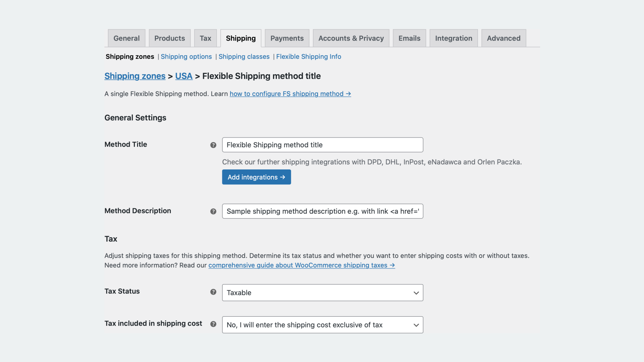Click inside the Method Title input field
This screenshot has height=362, width=644.
322,145
